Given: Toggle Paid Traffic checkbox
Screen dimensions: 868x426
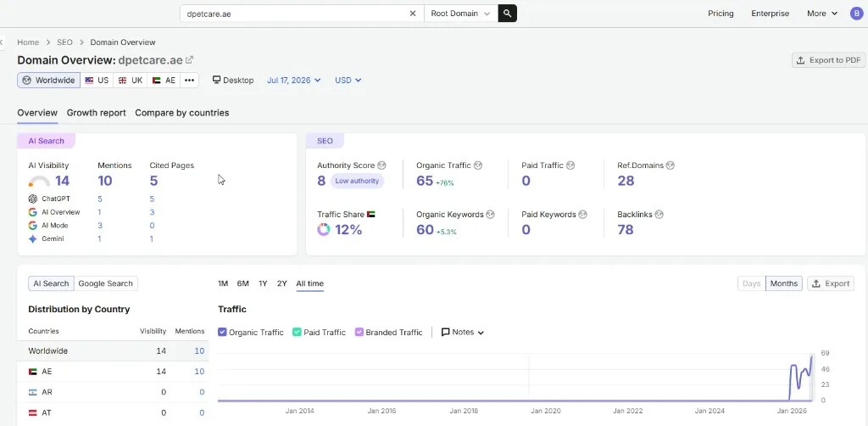Looking at the screenshot, I should (x=297, y=333).
